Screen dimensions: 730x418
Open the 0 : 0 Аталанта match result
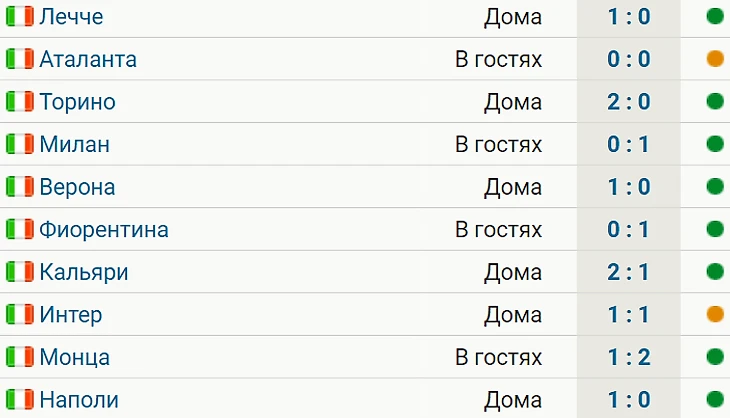[629, 59]
